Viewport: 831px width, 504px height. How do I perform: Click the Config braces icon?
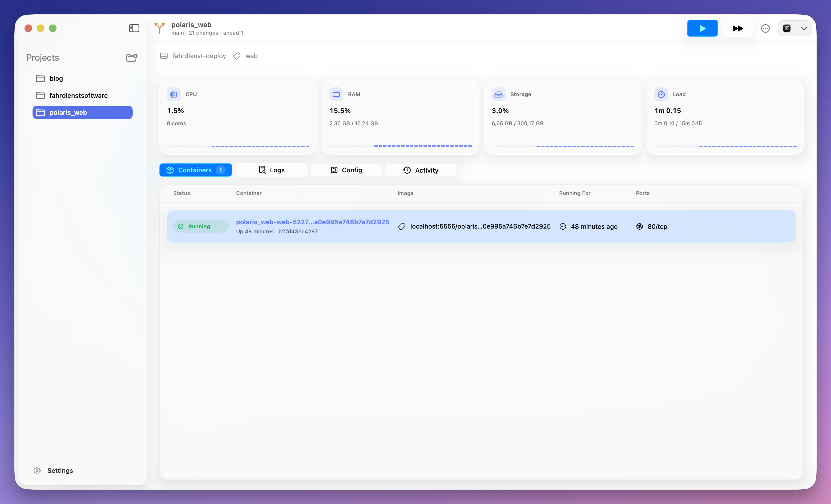(x=334, y=170)
